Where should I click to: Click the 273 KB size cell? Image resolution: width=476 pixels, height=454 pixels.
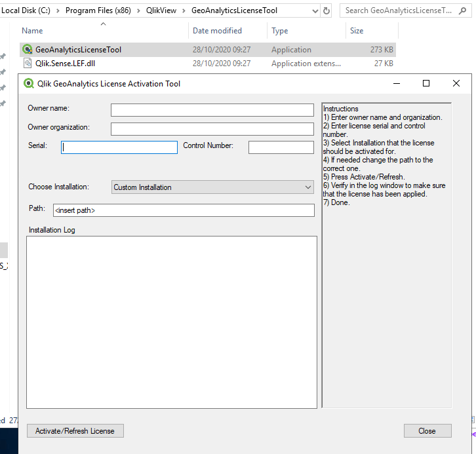point(382,49)
